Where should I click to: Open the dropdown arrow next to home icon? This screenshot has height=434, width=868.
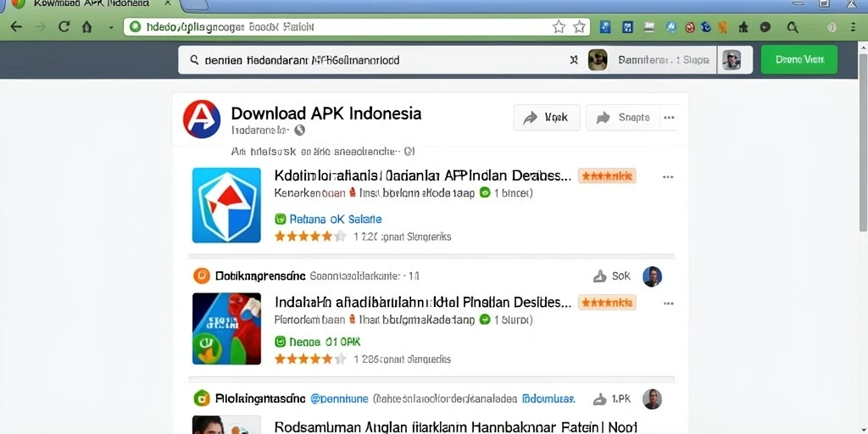click(x=111, y=27)
